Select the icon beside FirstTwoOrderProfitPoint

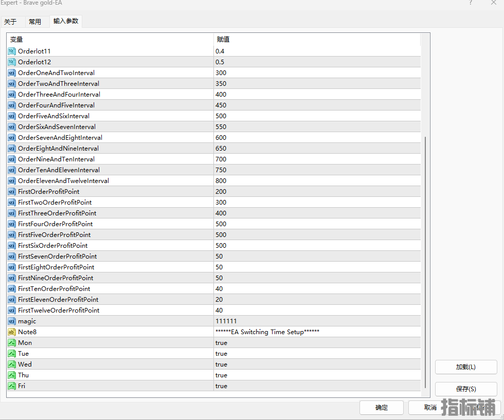point(11,203)
